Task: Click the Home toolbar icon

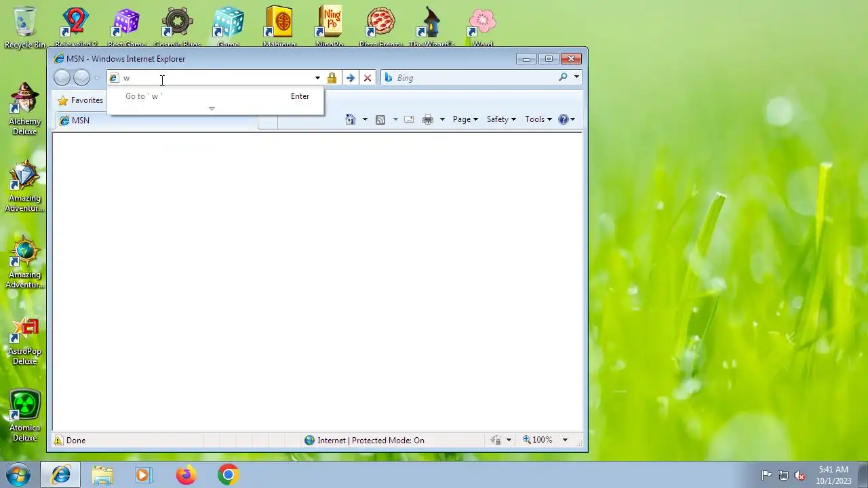Action: point(350,119)
